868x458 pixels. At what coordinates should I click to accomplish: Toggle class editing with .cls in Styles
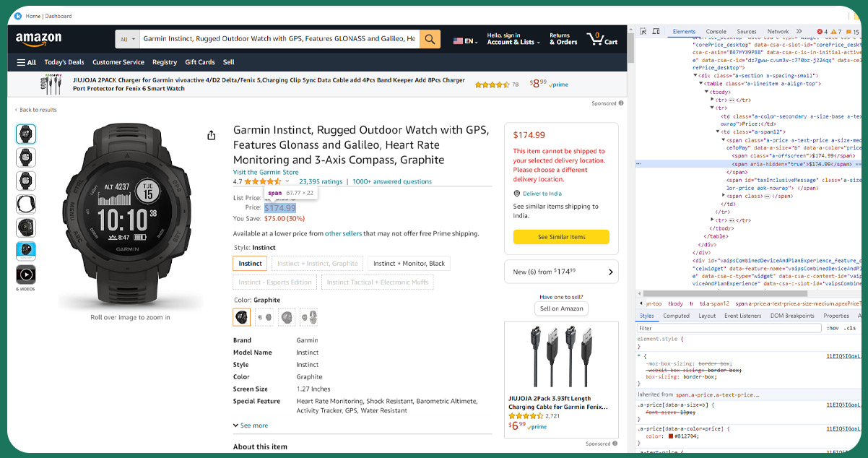pyautogui.click(x=851, y=328)
